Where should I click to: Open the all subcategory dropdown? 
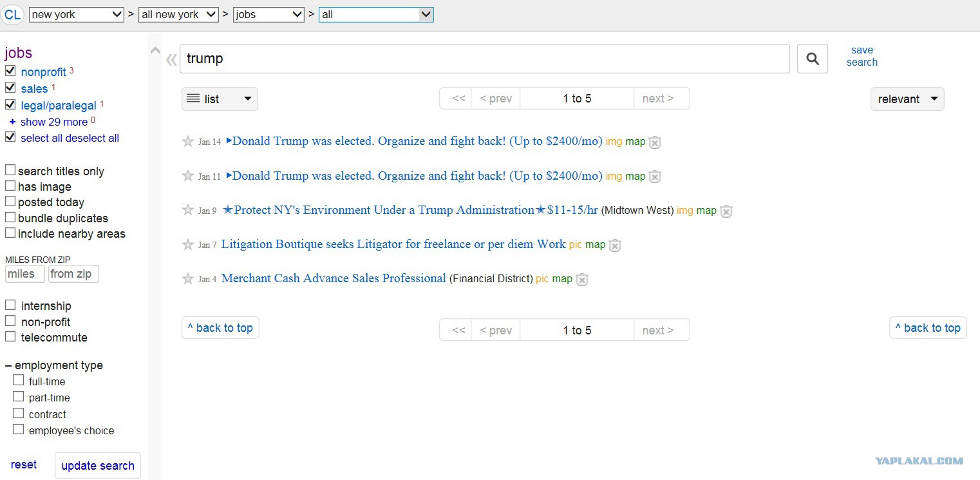coord(376,14)
